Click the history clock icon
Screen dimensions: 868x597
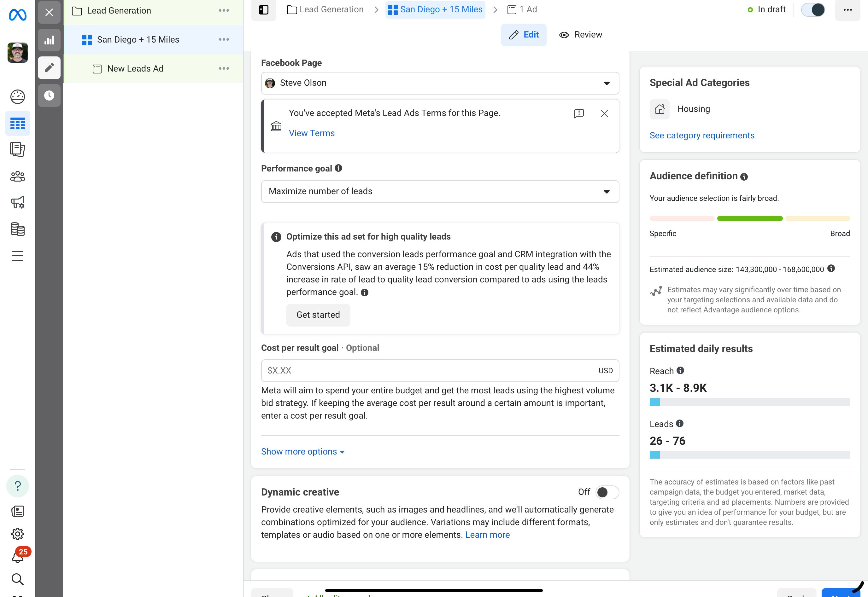pyautogui.click(x=49, y=96)
